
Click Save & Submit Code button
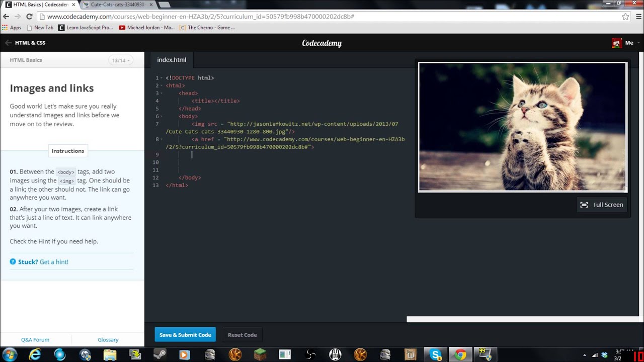[185, 335]
